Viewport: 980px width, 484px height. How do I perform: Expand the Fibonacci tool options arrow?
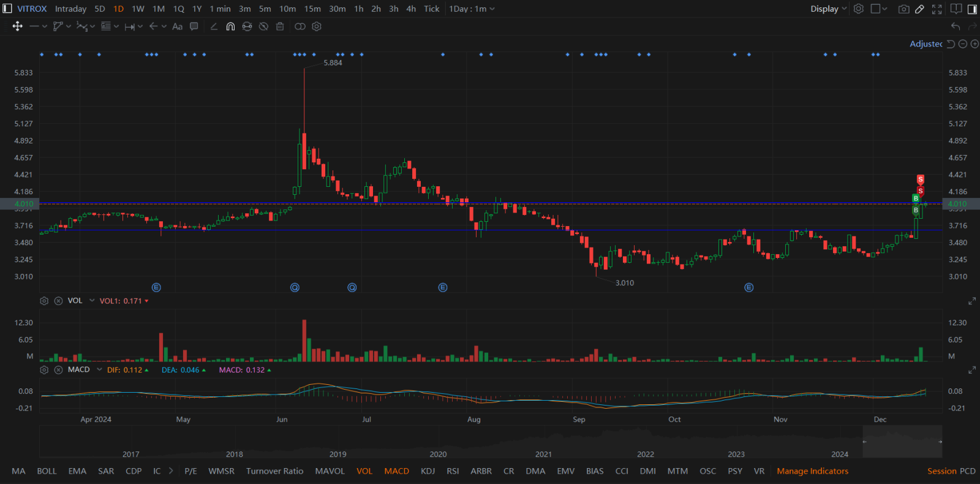click(116, 26)
